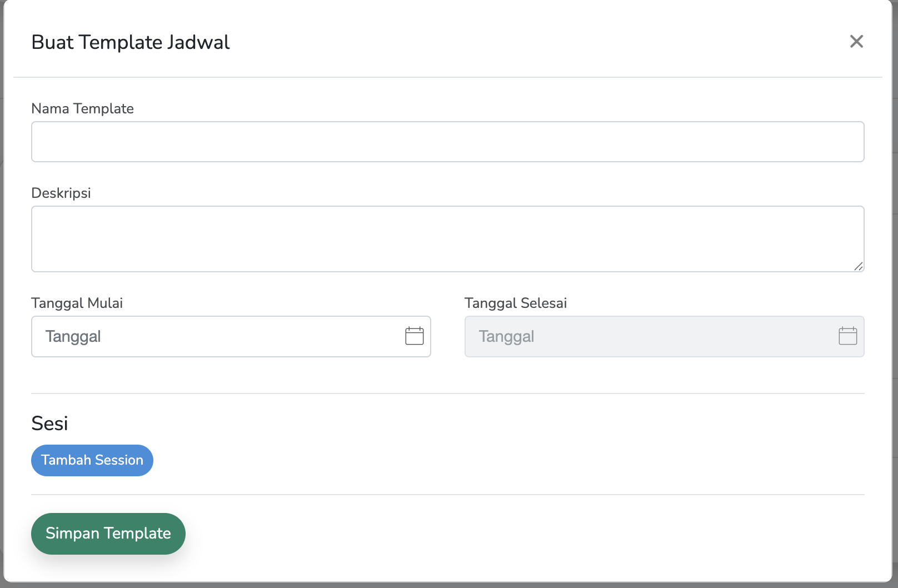Image resolution: width=898 pixels, height=588 pixels.
Task: Open the Tanggal Mulai date picker field
Action: pyautogui.click(x=217, y=336)
